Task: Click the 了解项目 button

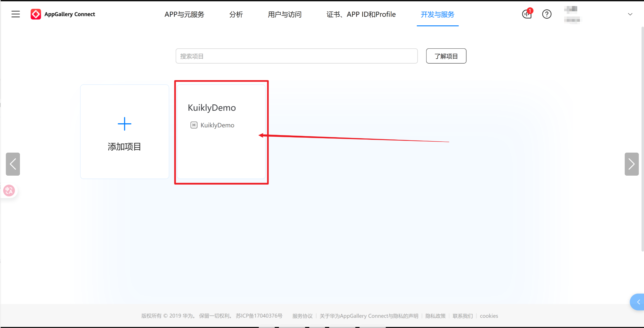Action: pos(446,56)
